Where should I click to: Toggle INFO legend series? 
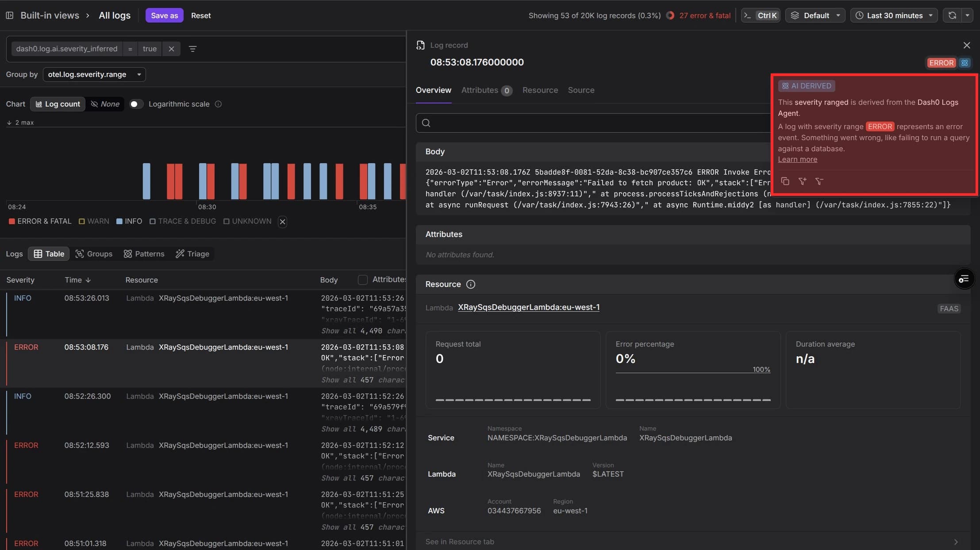point(129,221)
